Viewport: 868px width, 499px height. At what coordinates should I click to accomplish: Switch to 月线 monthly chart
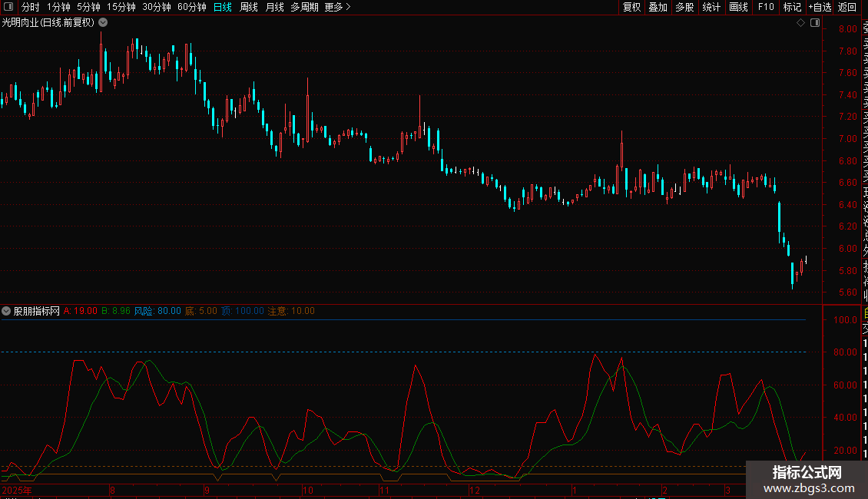click(274, 7)
